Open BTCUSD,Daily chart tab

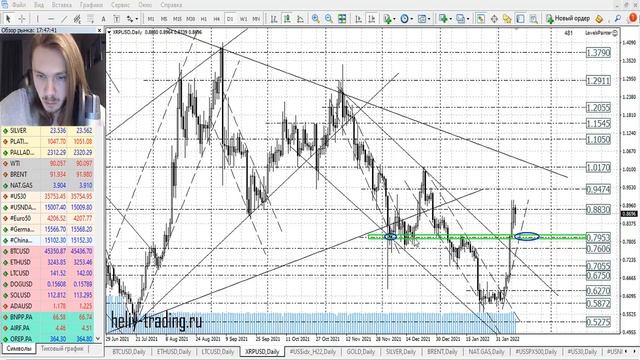coord(129,351)
